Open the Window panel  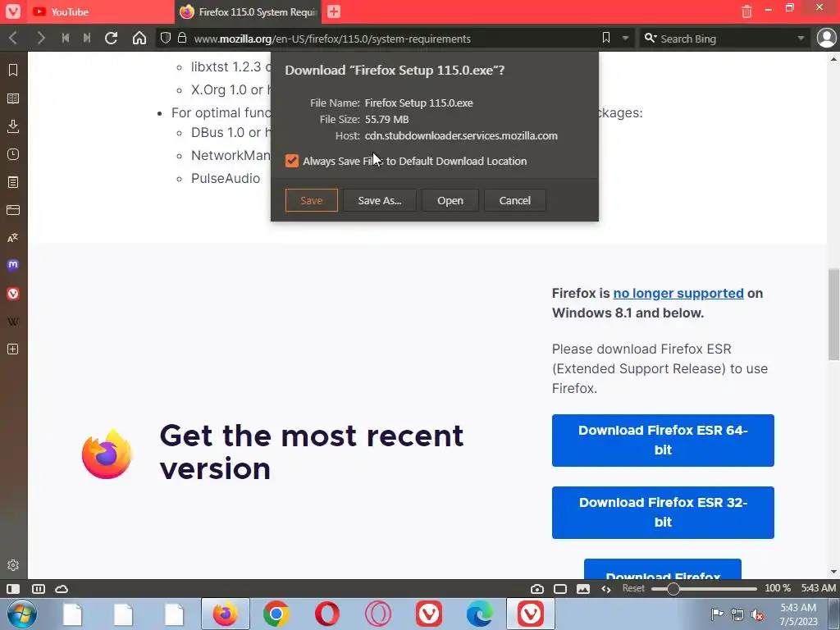pos(13,210)
